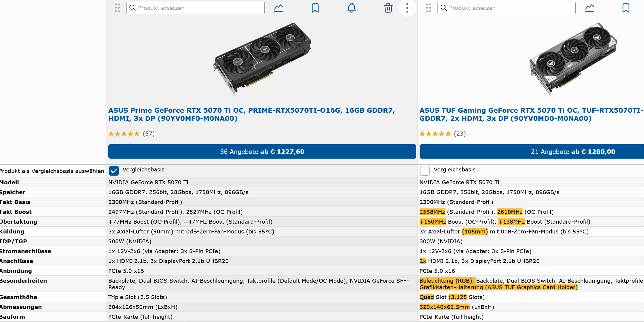Click 'Grafikkarten-Halterung (ASUS TUF Graphics Card Holder)' text

[x=499, y=287]
